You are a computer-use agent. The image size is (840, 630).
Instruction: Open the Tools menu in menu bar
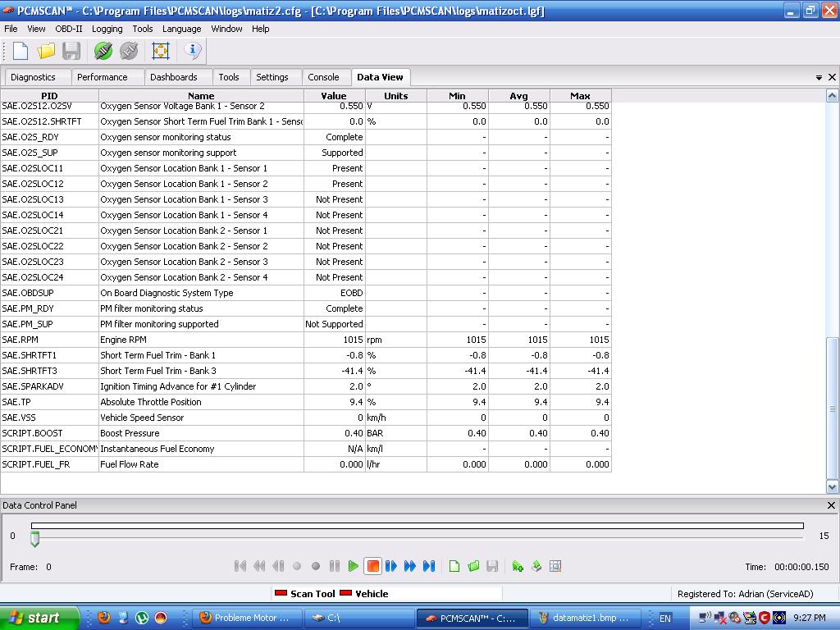point(143,29)
